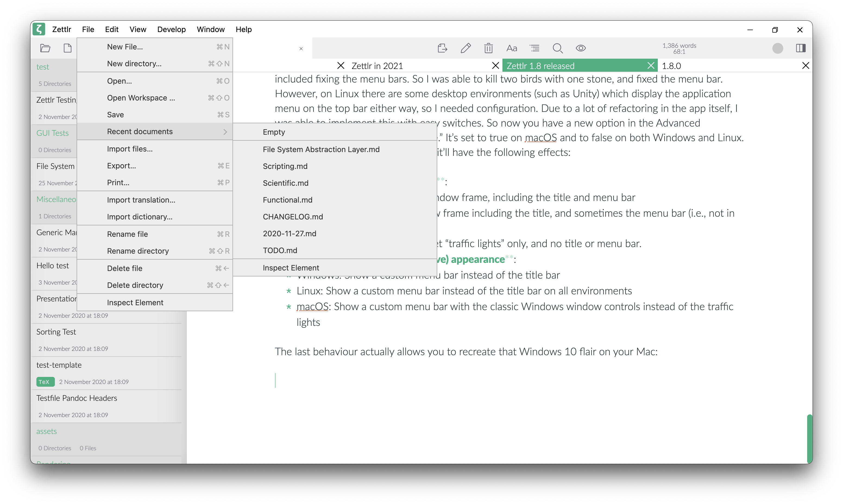Click the File menu

pos(88,30)
